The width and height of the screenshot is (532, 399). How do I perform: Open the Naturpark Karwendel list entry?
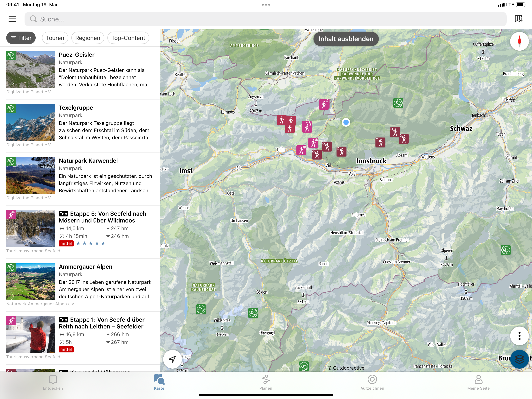(x=80, y=179)
